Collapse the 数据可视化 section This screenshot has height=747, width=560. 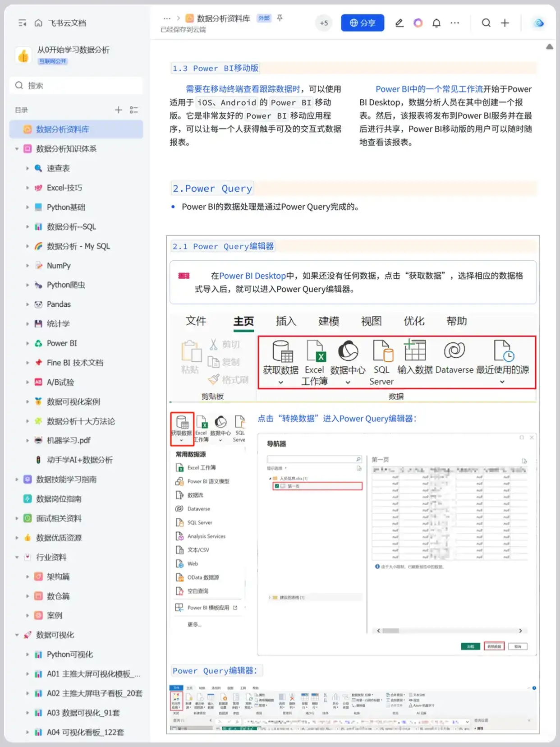[17, 635]
